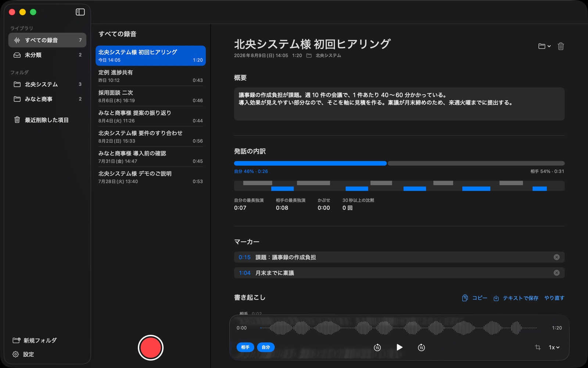Click the すべての録音 list header
The image size is (588, 368).
tap(117, 34)
